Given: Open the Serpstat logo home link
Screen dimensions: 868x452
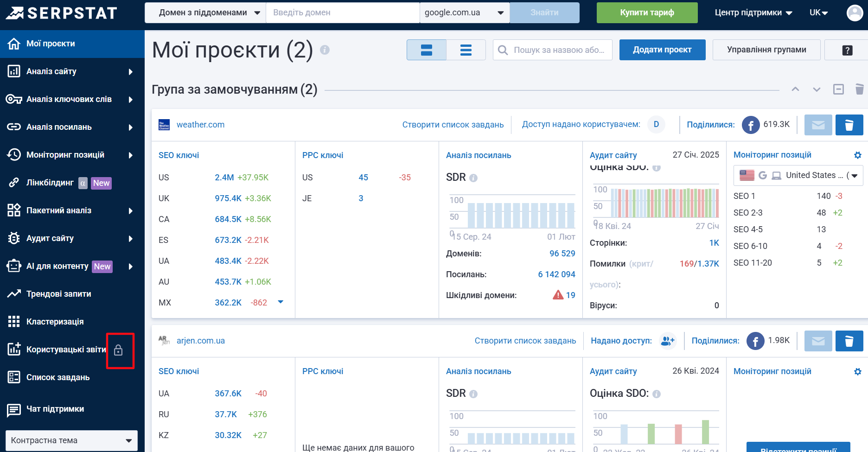Looking at the screenshot, I should pyautogui.click(x=61, y=13).
